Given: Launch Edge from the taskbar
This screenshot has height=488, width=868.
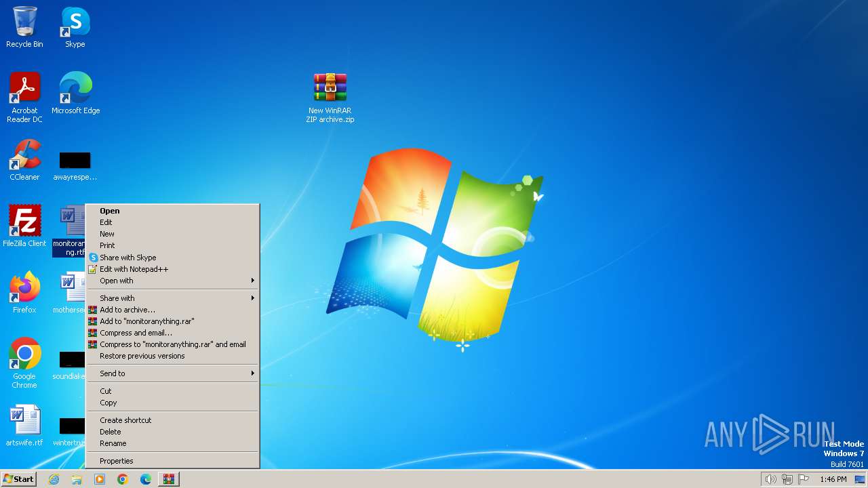Looking at the screenshot, I should (146, 479).
